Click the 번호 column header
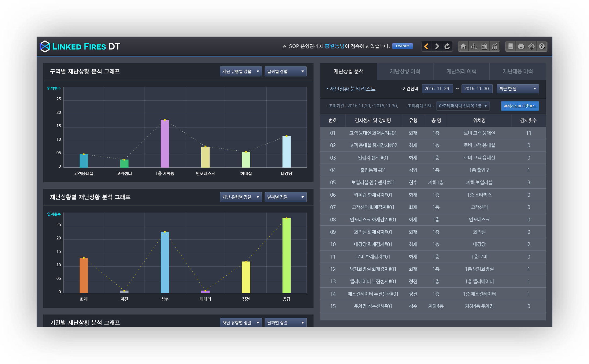The height and width of the screenshot is (364, 589). (x=333, y=121)
